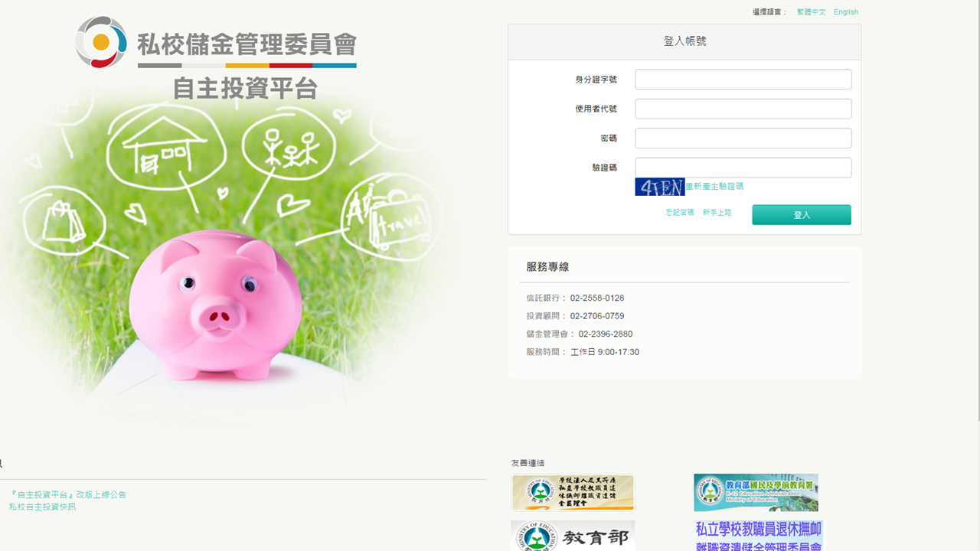The height and width of the screenshot is (551, 980).
Task: Click the 私校儲金管理委員會 circular logo
Action: pos(101,42)
